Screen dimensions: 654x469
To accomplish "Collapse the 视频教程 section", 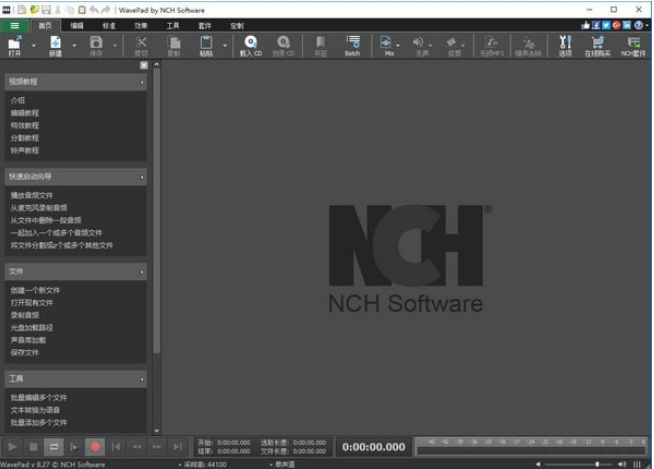I will (142, 82).
